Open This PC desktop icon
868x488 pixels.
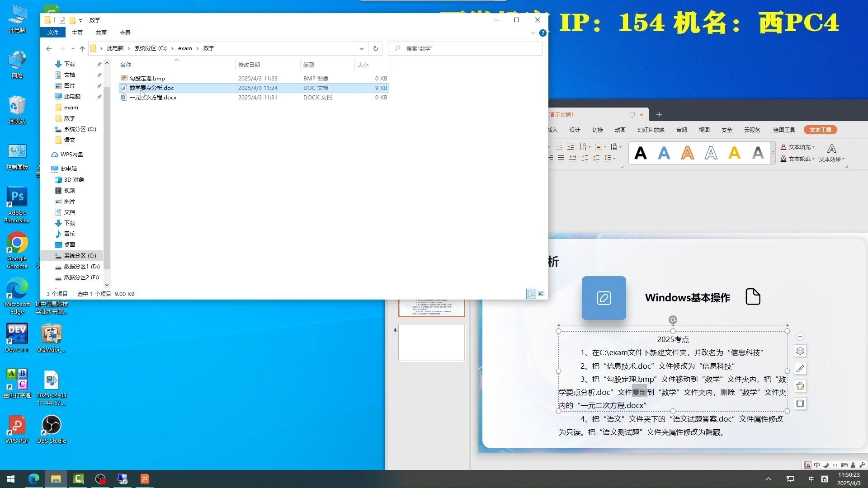point(17,19)
